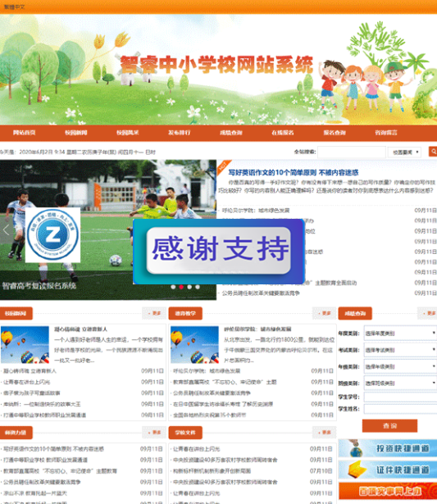437x504 pixels.
Task: Select the last carousel dot indicator
Action: (198, 287)
